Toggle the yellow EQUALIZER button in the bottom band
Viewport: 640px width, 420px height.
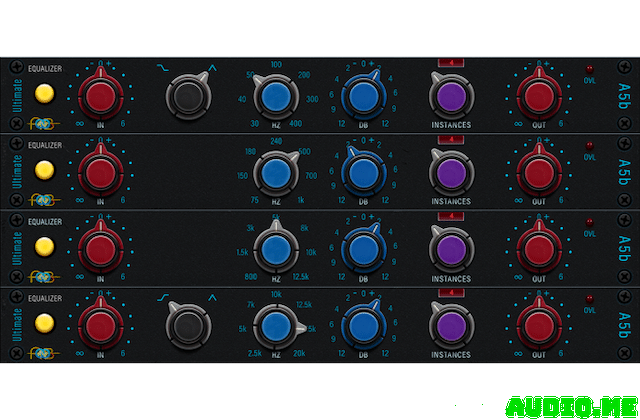point(43,322)
